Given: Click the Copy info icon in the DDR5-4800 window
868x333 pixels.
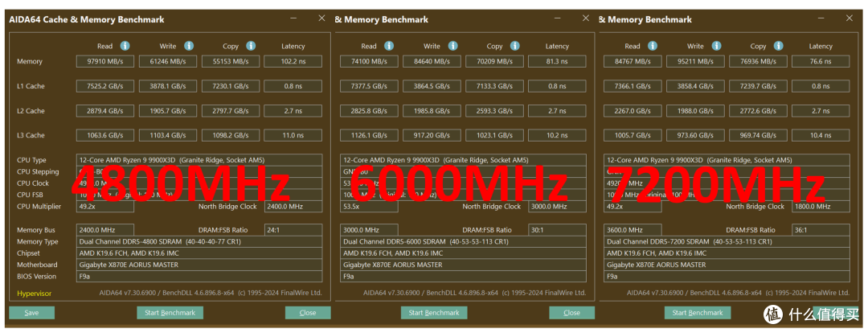Looking at the screenshot, I should click(251, 46).
